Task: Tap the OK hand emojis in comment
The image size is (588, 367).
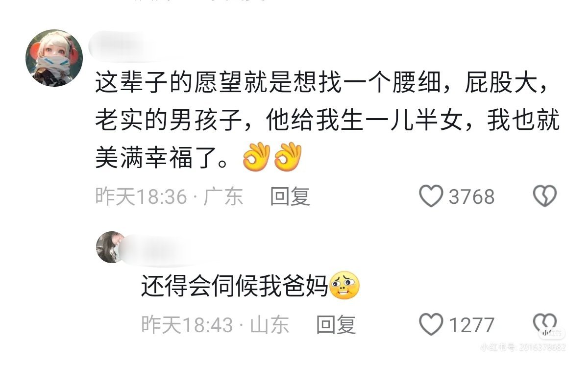Action: (272, 157)
